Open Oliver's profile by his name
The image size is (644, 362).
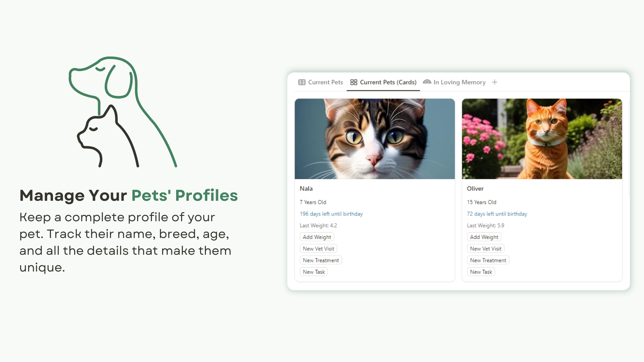[x=475, y=189]
